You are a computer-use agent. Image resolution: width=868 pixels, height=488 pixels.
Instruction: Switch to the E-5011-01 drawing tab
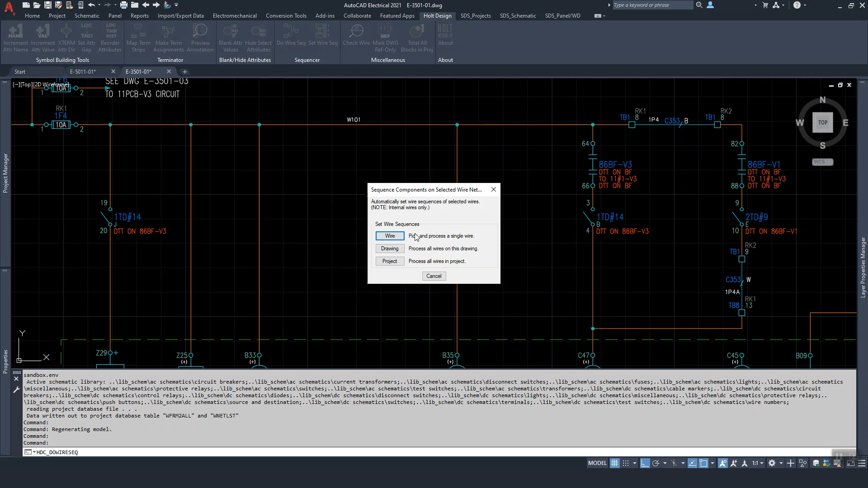tap(83, 71)
